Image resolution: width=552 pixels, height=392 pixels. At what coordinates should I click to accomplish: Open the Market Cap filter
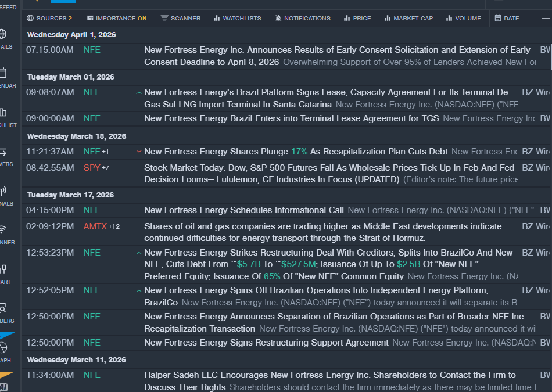(408, 19)
